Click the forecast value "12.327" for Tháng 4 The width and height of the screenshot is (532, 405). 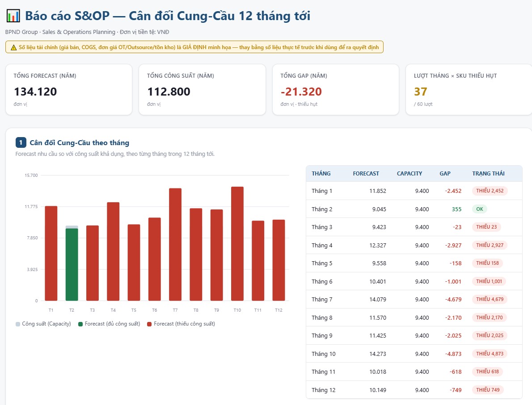[378, 245]
